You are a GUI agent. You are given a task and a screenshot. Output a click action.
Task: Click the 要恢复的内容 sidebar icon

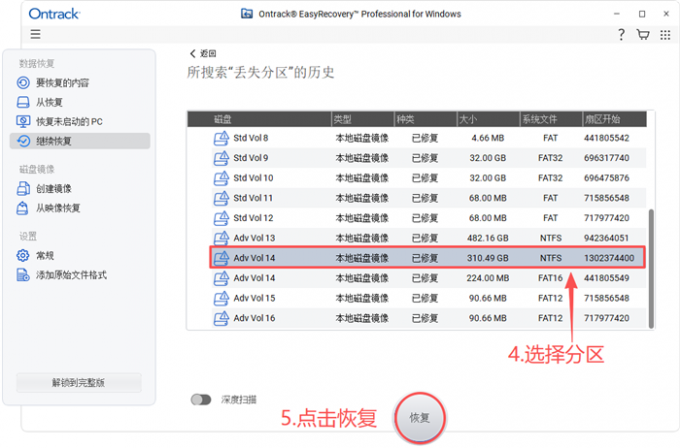23,82
